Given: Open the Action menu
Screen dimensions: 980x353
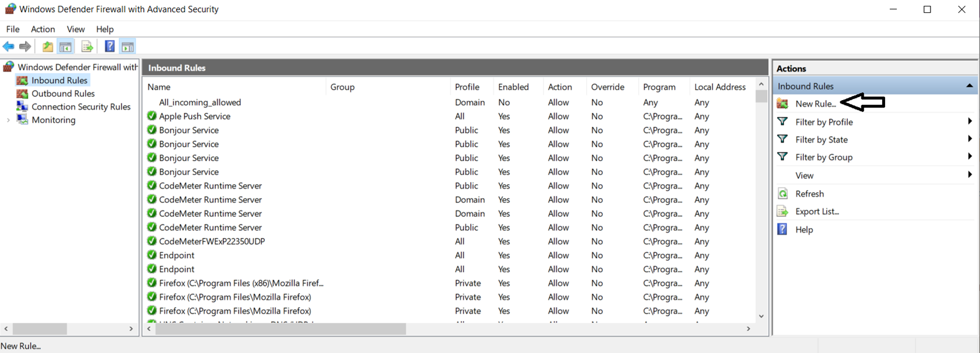Looking at the screenshot, I should pos(42,29).
